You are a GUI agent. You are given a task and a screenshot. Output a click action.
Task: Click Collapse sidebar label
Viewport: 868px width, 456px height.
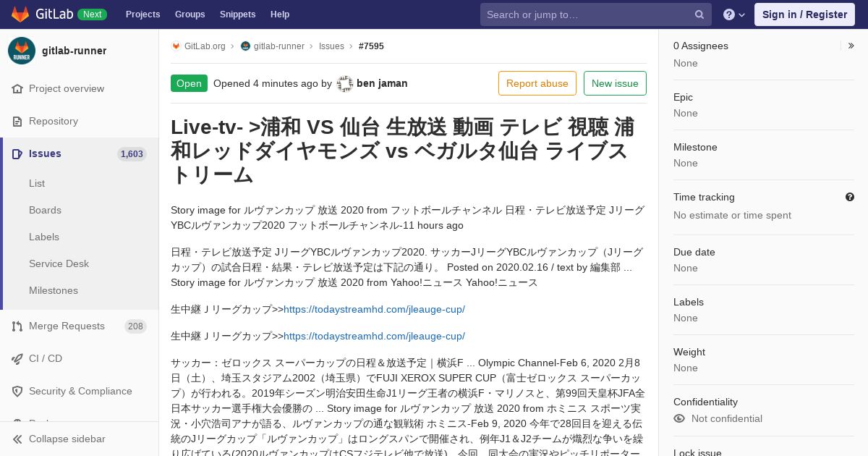pos(67,439)
